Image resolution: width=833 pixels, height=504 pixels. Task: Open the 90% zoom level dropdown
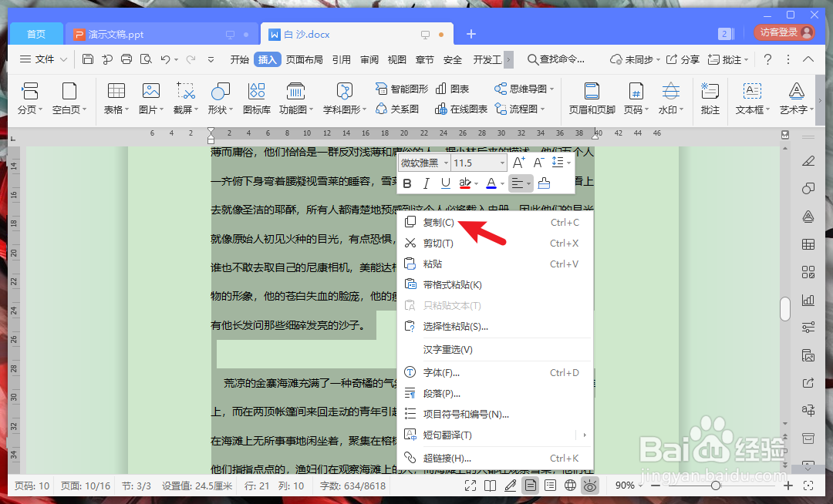coord(629,486)
